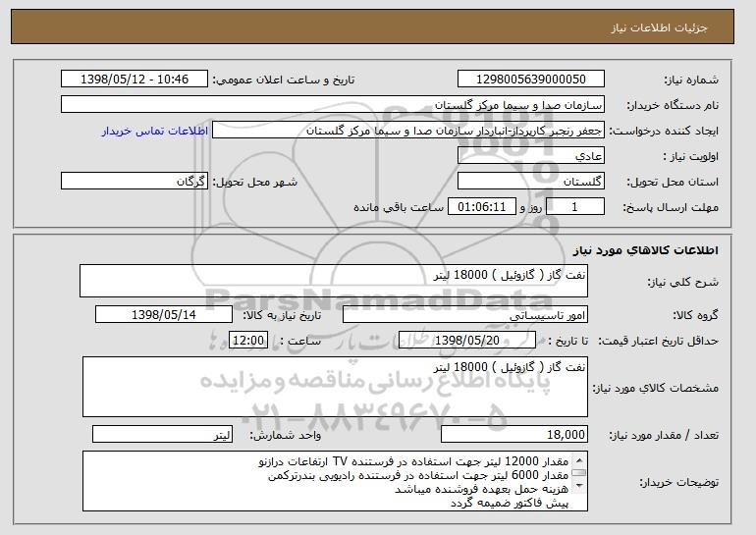Click the description scrollbar down arrow
This screenshot has width=756, height=535.
579,485
